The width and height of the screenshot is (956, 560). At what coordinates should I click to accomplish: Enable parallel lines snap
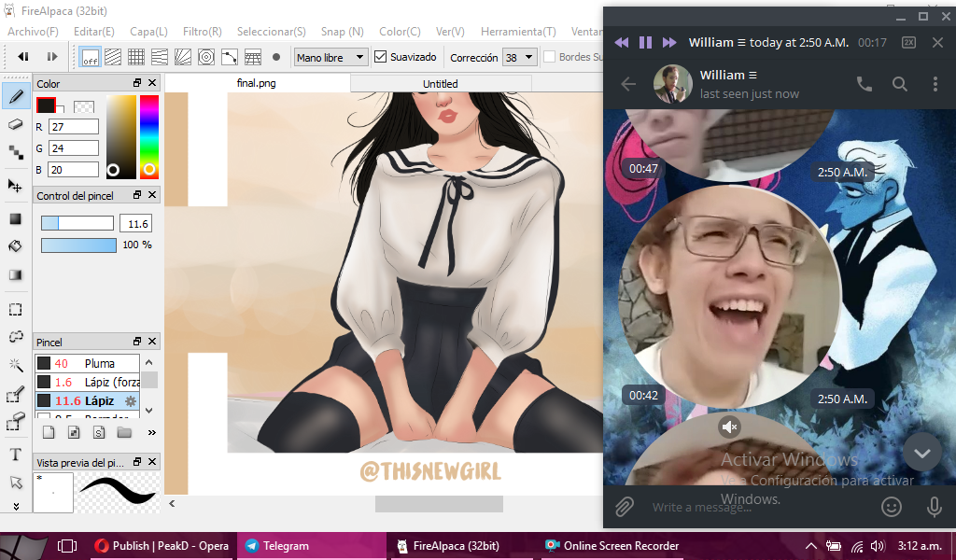pyautogui.click(x=113, y=57)
